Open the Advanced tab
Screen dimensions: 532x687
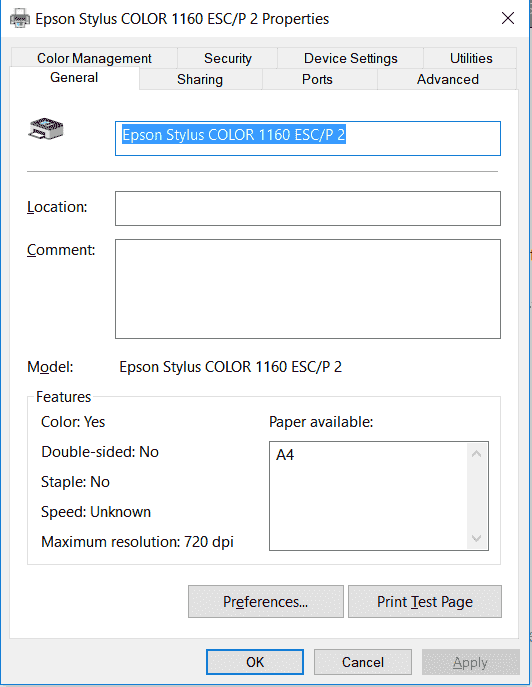[x=447, y=79]
